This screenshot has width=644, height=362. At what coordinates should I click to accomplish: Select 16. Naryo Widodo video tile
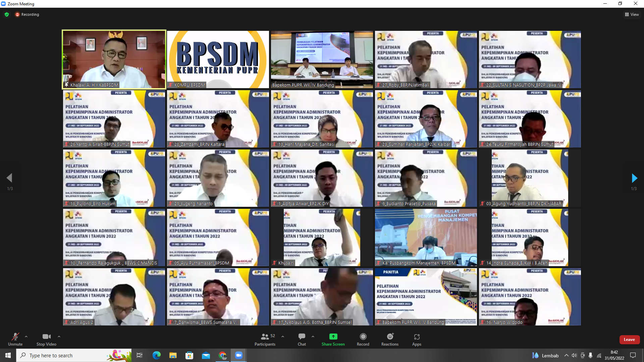tap(530, 297)
